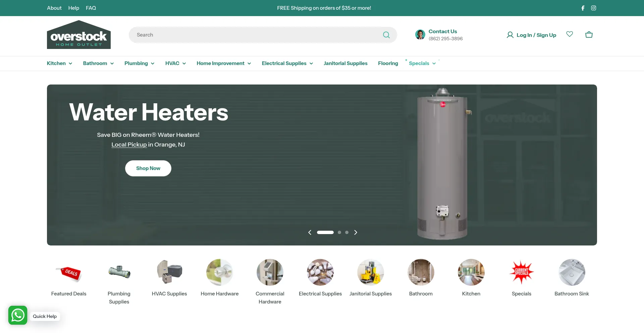Viewport: 644px width, 333px height.
Task: Click the HVAC Supplies category label
Action: (x=169, y=294)
